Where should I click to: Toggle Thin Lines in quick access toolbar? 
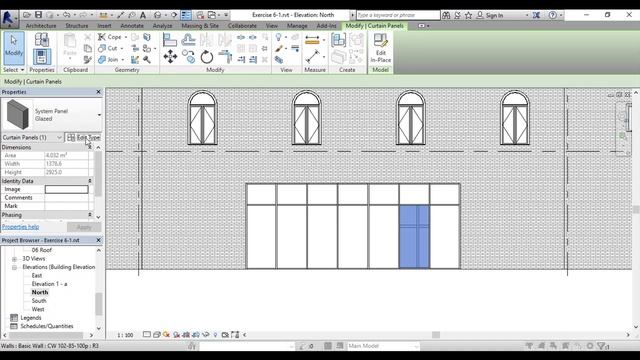click(x=186, y=15)
